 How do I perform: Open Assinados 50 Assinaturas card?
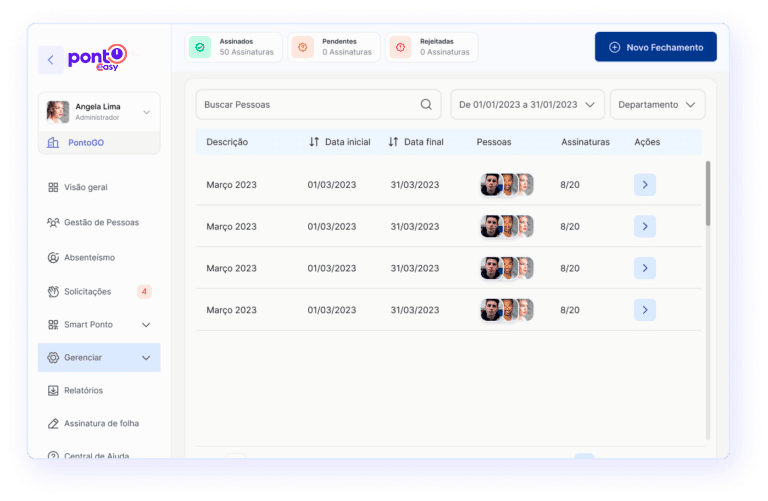[234, 47]
